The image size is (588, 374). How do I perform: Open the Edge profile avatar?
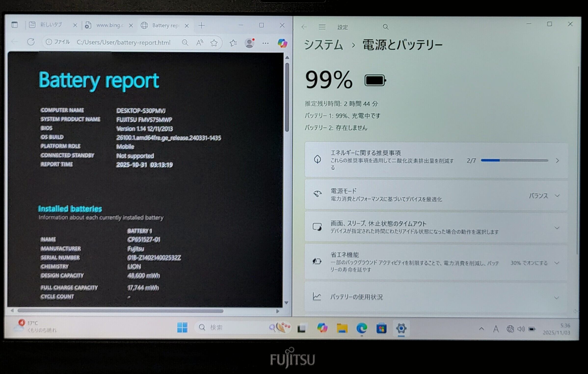point(250,43)
